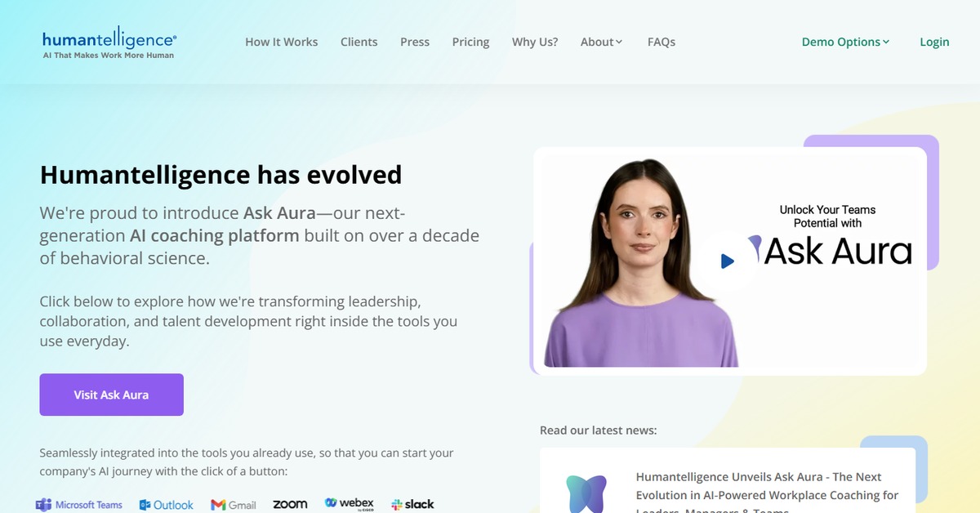
Task: Expand the About dropdown menu
Action: tap(601, 42)
